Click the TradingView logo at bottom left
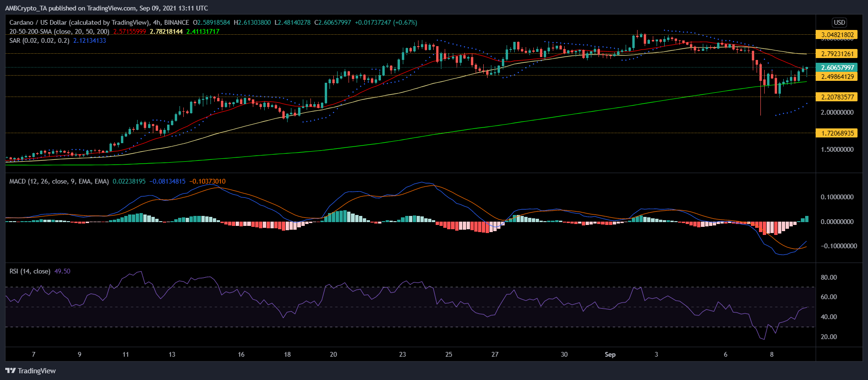Image resolution: width=868 pixels, height=380 pixels. pyautogui.click(x=30, y=370)
